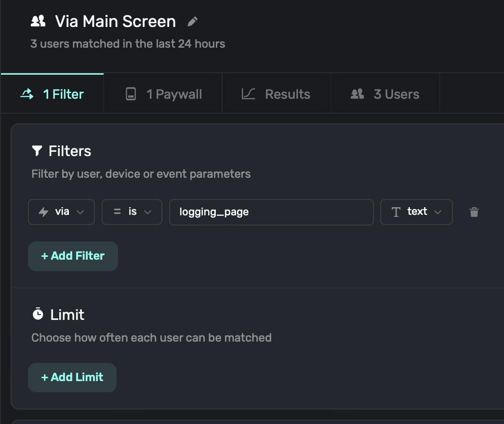504x424 pixels.
Task: Open the 'text' value type dropdown
Action: tap(416, 212)
